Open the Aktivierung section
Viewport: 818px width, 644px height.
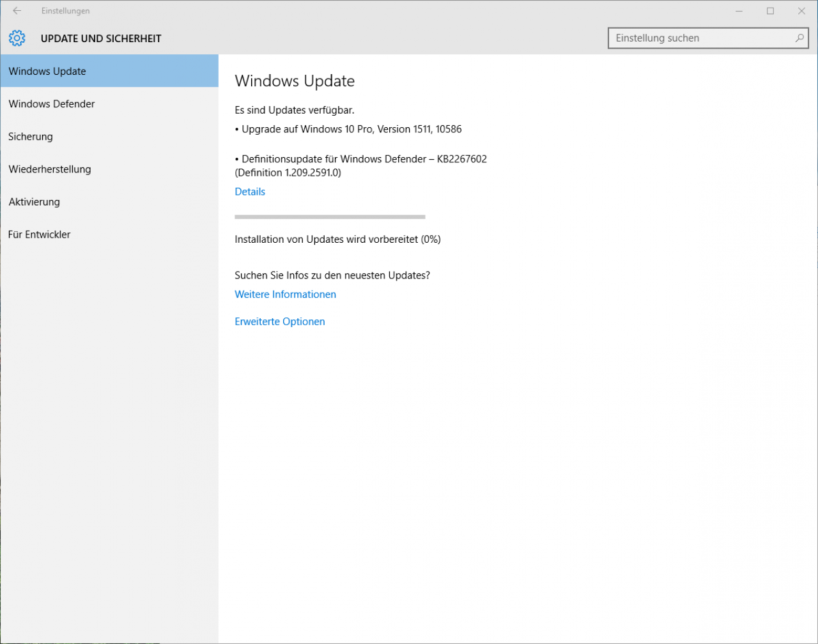109,201
